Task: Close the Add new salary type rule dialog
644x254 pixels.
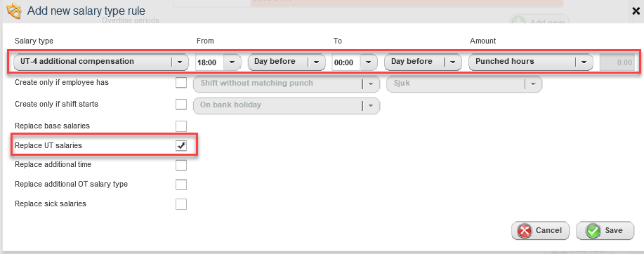Action: pos(636,11)
